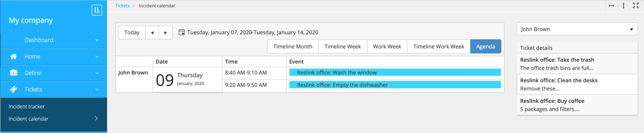This screenshot has width=644, height=133.
Task: Go to previous date range
Action: [x=152, y=32]
